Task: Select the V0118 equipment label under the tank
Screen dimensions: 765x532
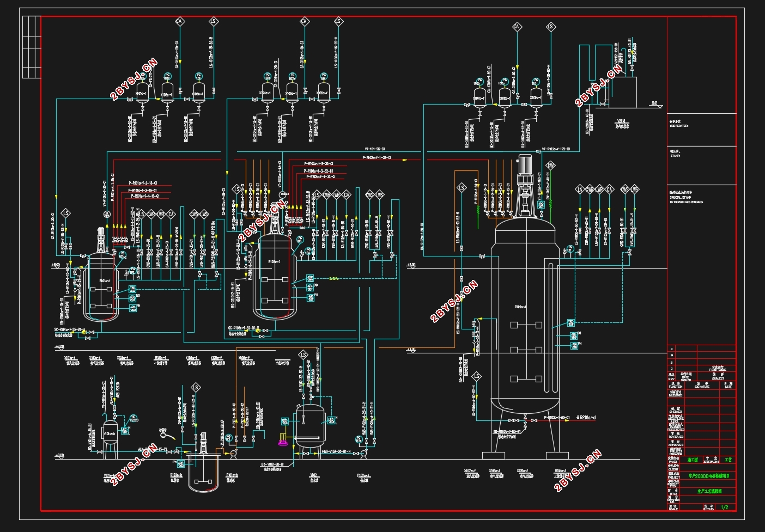Action: click(x=622, y=123)
